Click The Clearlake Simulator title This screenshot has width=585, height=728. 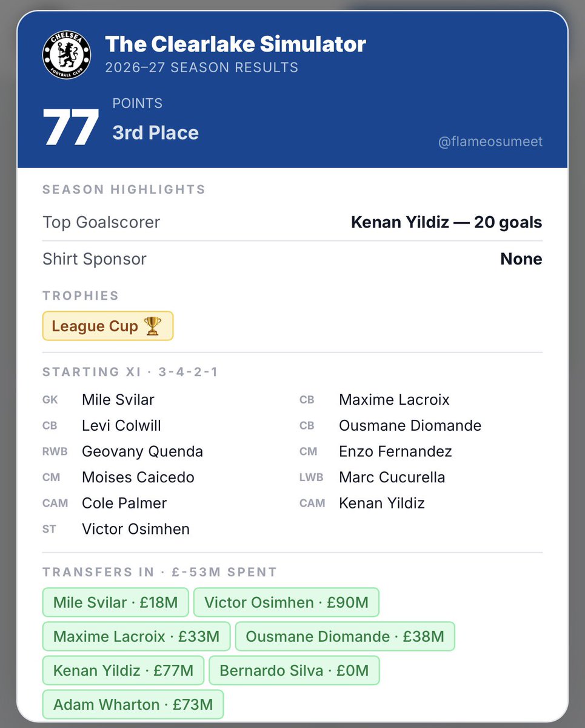(235, 44)
